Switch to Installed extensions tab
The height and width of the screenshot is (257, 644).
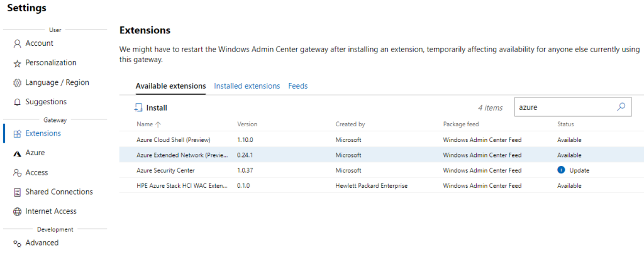pos(247,86)
